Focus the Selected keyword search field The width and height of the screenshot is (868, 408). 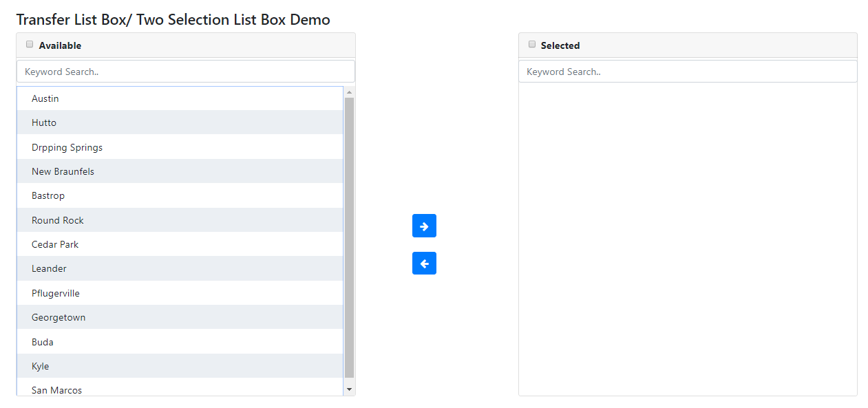tap(688, 72)
